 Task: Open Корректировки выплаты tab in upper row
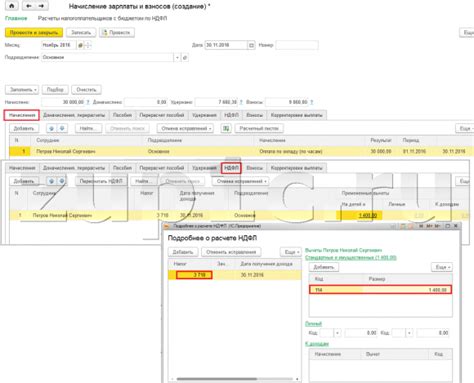[296, 115]
